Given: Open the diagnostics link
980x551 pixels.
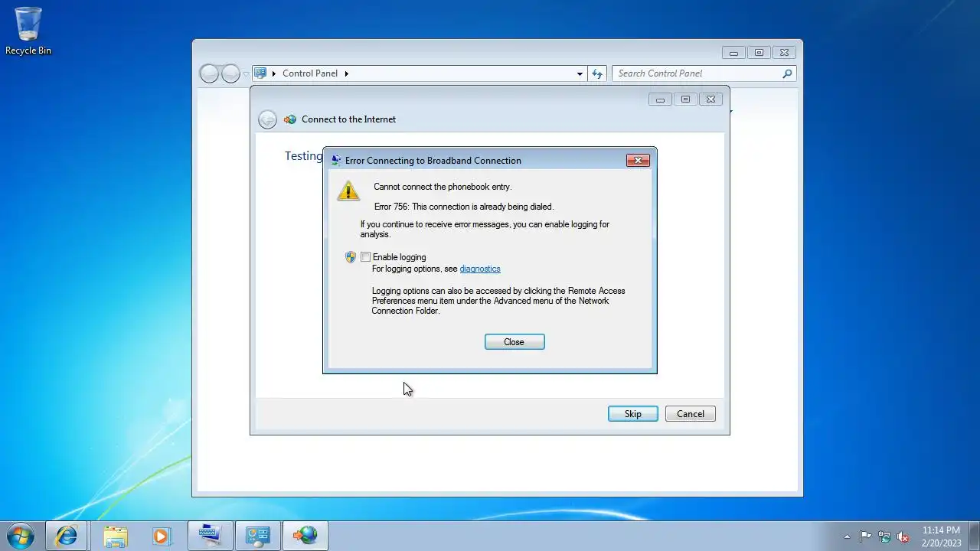Looking at the screenshot, I should point(480,269).
